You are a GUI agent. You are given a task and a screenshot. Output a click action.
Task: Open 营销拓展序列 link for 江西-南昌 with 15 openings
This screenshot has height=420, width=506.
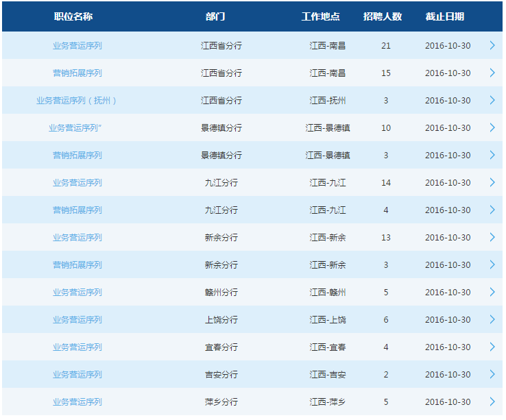pos(77,73)
